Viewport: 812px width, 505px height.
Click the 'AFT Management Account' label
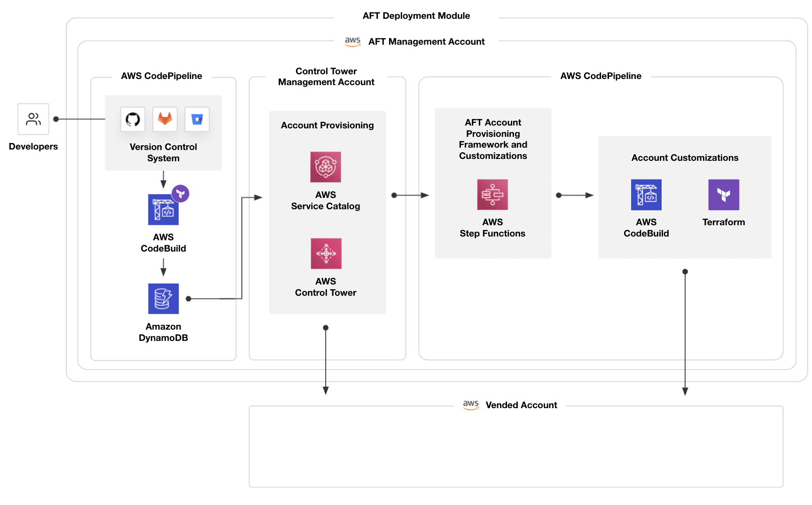pos(426,41)
